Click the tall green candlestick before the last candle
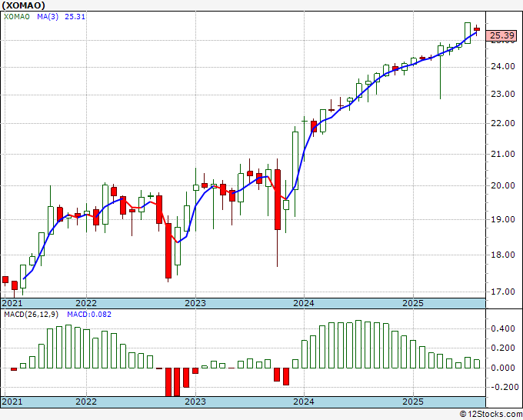The width and height of the screenshot is (523, 420). pyautogui.click(x=468, y=33)
